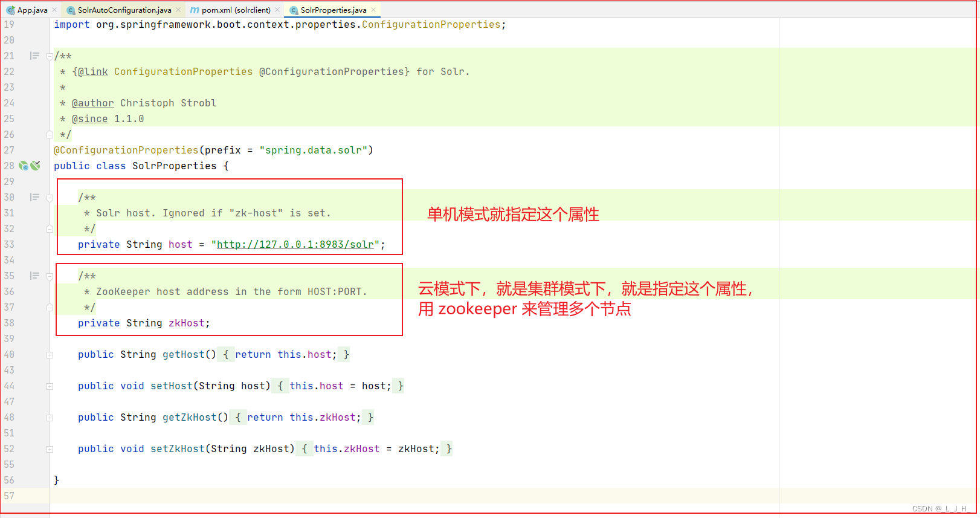Viewport: 980px width, 518px height.
Task: Click the "spring.data.solr" prefix string
Action: point(313,150)
